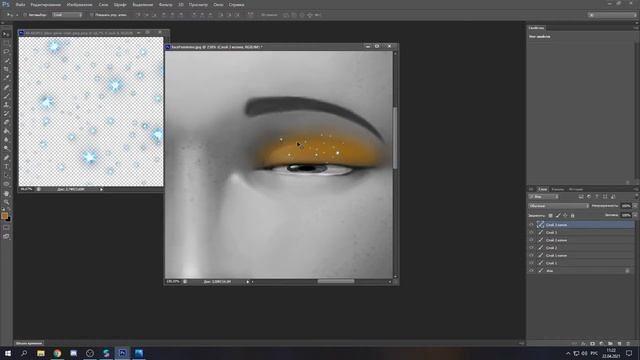Select the Shape tool
This screenshot has width=640, height=360.
[6, 184]
